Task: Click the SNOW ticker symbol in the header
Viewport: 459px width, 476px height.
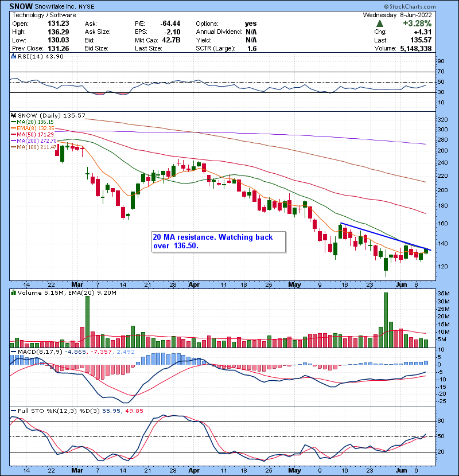Action: 21,6
